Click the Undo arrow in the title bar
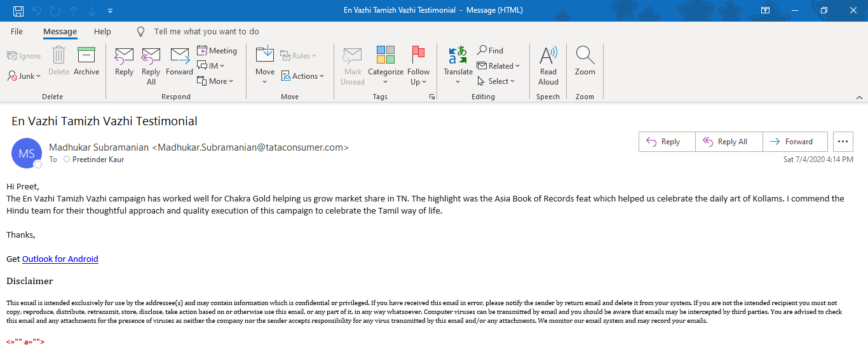 pos(37,11)
